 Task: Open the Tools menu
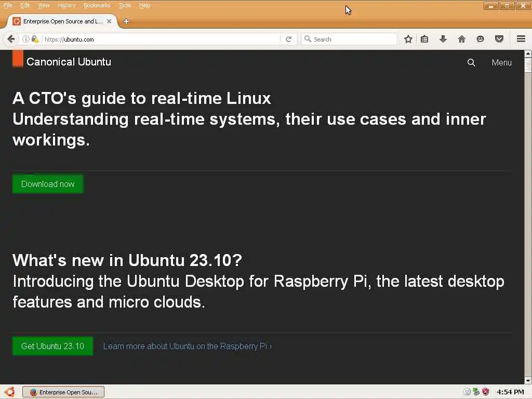click(125, 5)
